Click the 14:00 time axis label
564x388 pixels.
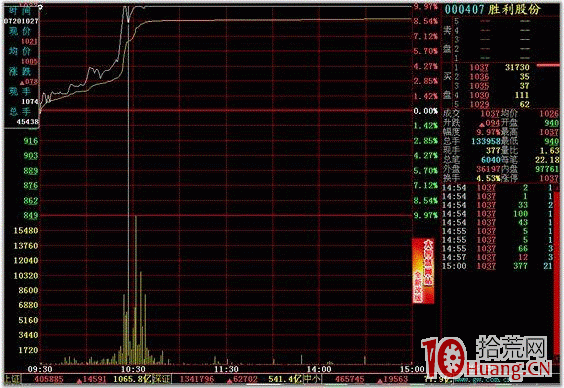click(x=319, y=369)
